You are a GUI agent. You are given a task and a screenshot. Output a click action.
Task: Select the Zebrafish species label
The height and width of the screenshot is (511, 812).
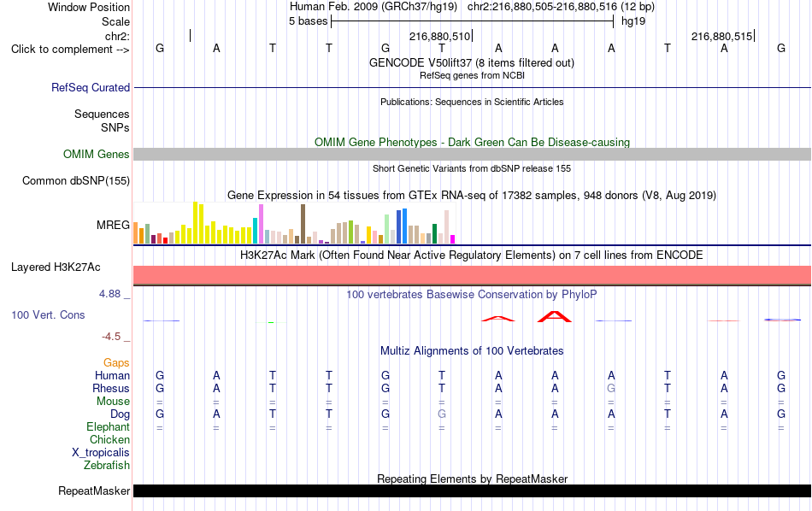[x=107, y=465]
